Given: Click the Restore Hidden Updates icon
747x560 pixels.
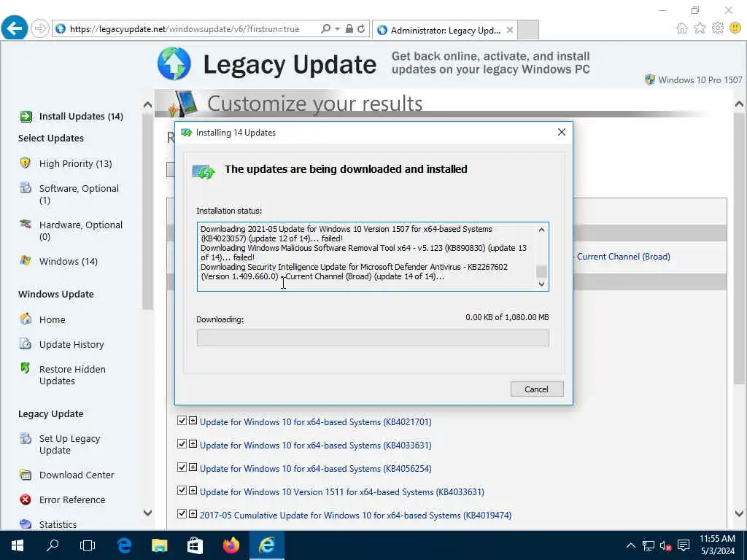Looking at the screenshot, I should [26, 368].
